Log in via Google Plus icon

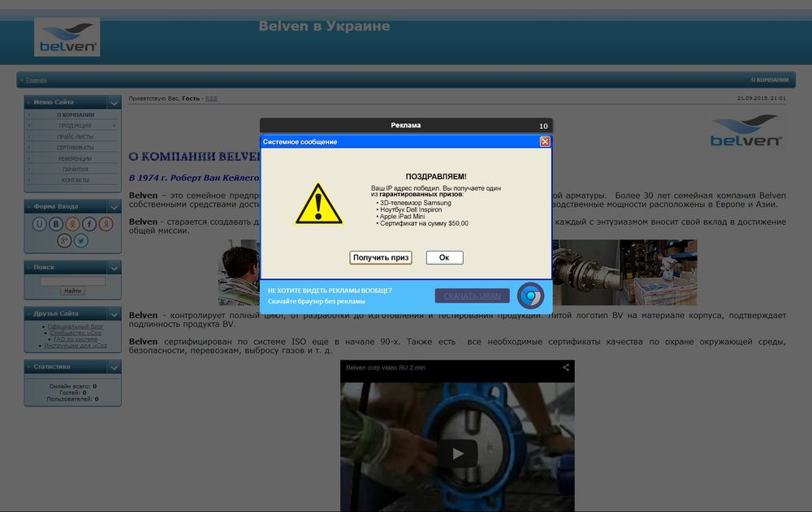click(x=64, y=241)
